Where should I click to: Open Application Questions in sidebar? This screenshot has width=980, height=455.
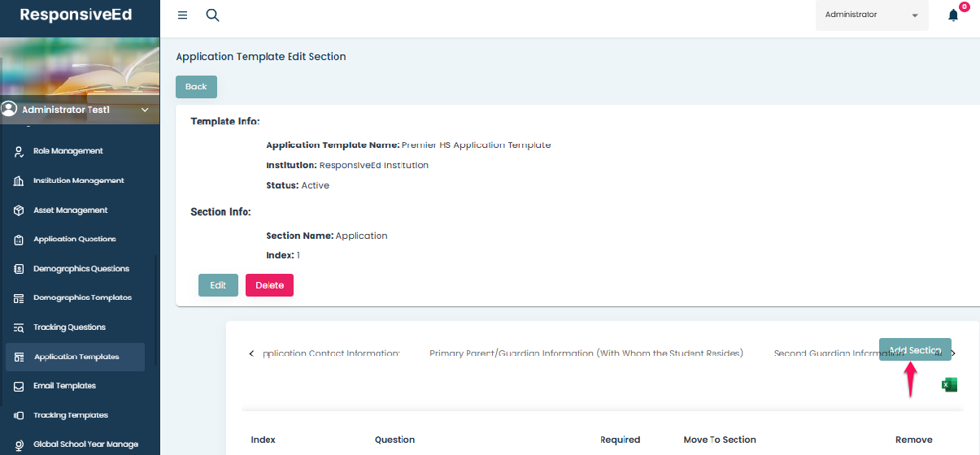pos(74,240)
